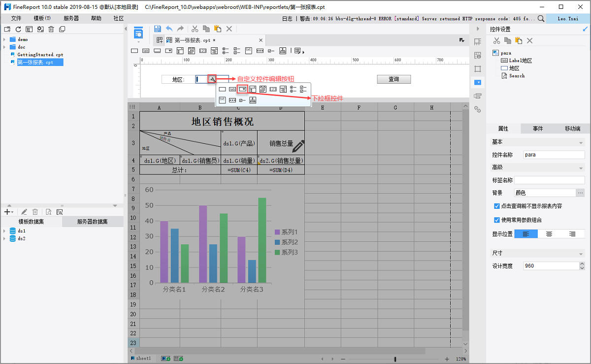Viewport: 591px width, 364px height.
Task: Click the Cut icon in the 控件设置 panel
Action: (x=496, y=40)
